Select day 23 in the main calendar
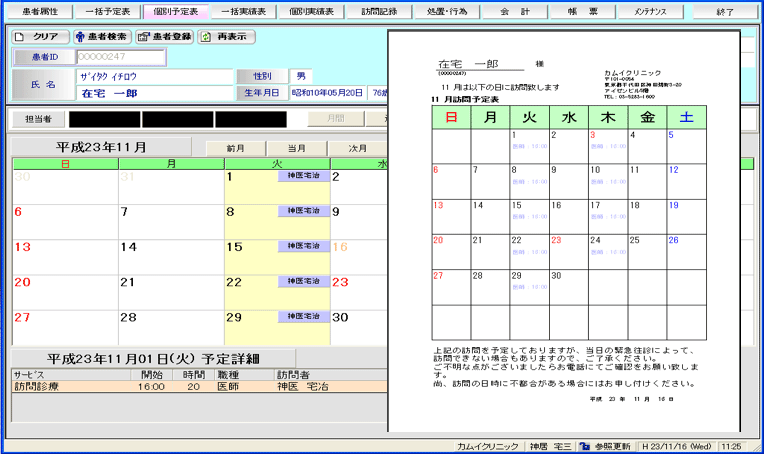The image size is (764, 454). (x=359, y=292)
